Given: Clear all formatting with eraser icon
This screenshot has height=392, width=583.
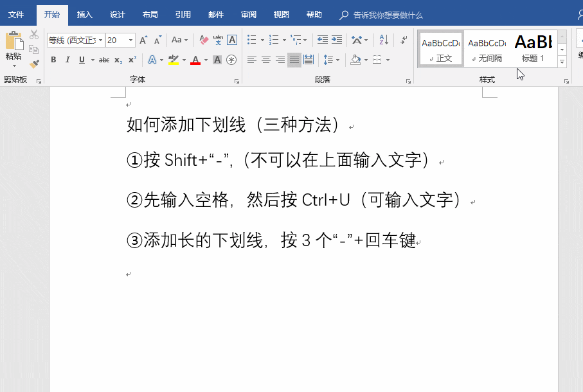Looking at the screenshot, I should [x=204, y=40].
